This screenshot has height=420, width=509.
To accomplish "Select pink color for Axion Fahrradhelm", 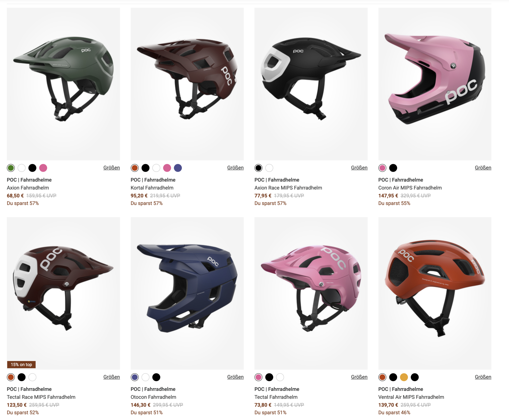I will (43, 168).
